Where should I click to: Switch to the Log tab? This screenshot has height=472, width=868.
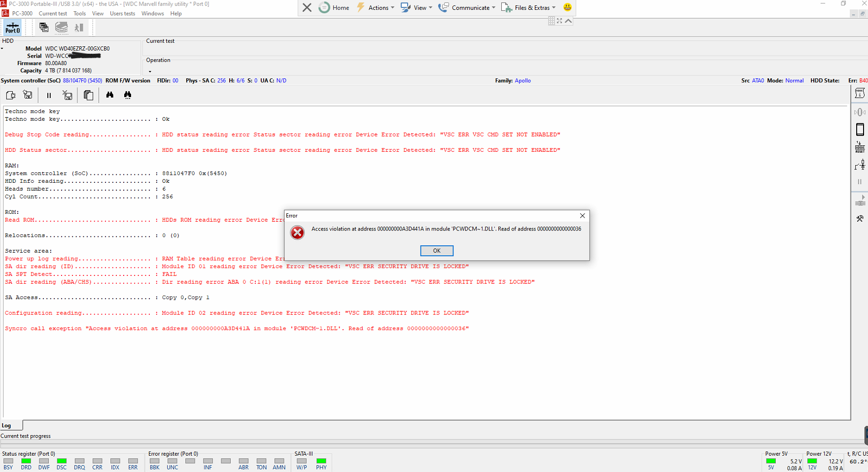click(x=6, y=425)
